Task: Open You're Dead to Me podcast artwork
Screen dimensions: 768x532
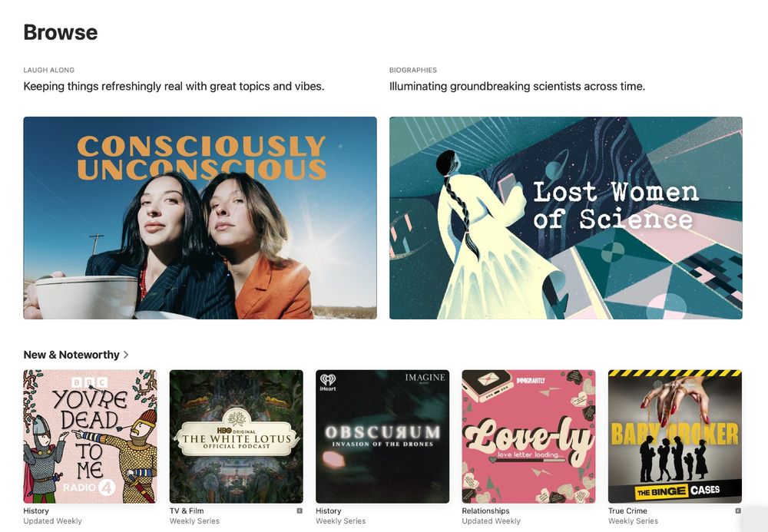Action: (90, 436)
